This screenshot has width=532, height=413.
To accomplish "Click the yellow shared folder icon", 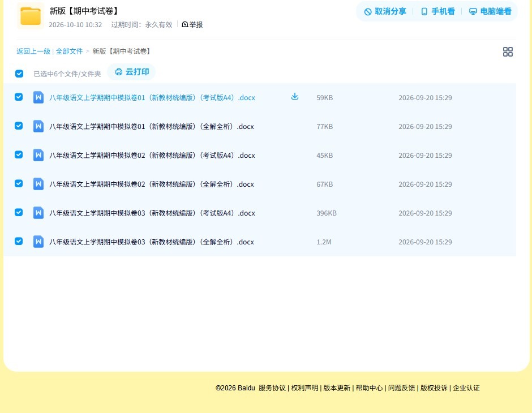I will click(31, 16).
